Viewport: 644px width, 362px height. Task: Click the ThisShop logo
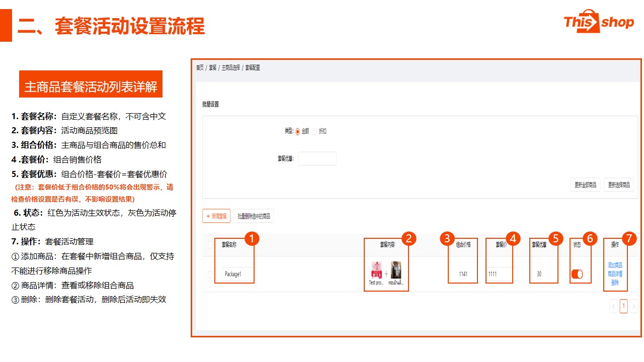point(598,22)
